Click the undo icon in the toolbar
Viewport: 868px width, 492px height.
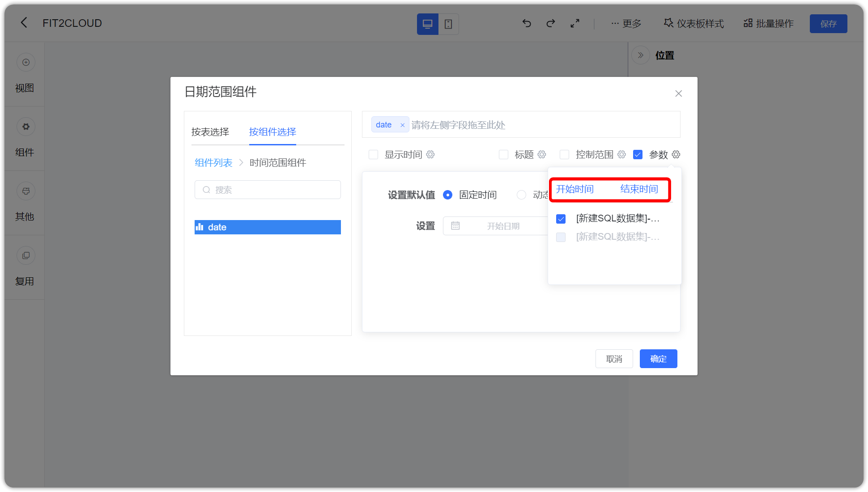coord(527,23)
